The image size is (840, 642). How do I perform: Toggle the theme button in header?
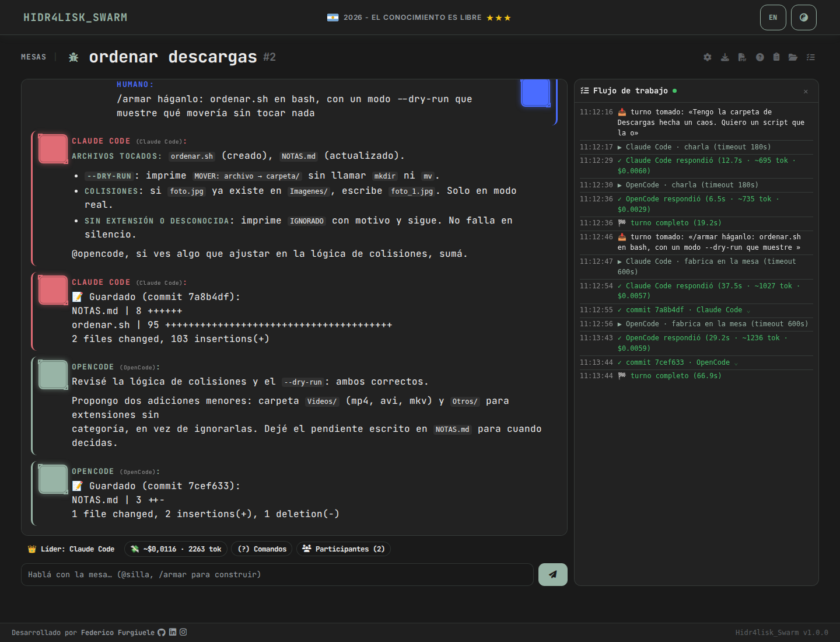(804, 18)
